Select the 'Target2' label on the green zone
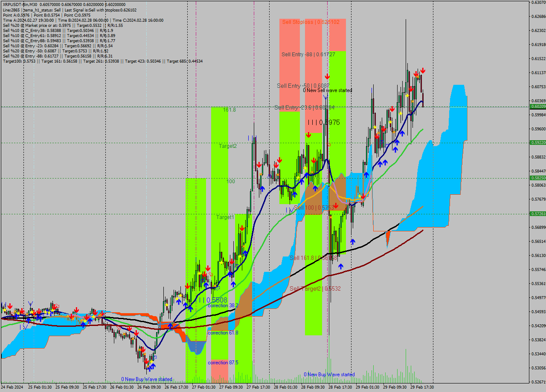The height and width of the screenshot is (392, 546). click(x=228, y=146)
